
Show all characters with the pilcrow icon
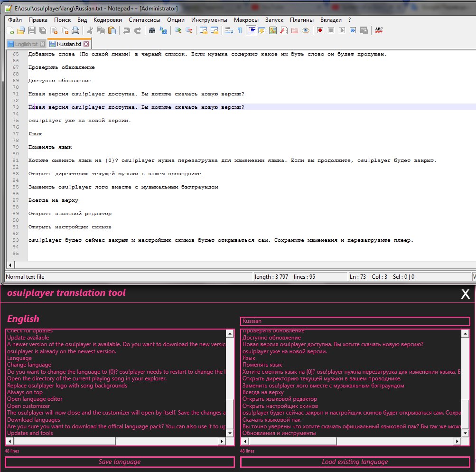[x=240, y=30]
